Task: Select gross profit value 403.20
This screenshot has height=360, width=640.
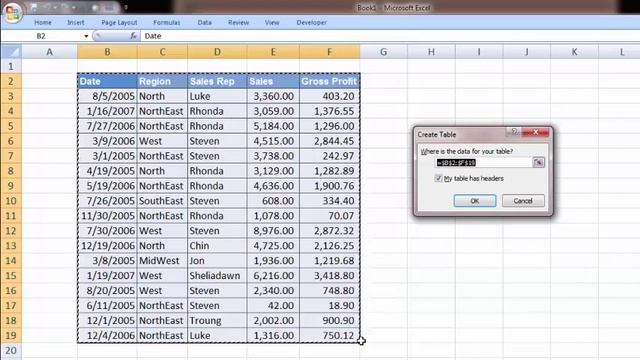Action: pyautogui.click(x=329, y=96)
